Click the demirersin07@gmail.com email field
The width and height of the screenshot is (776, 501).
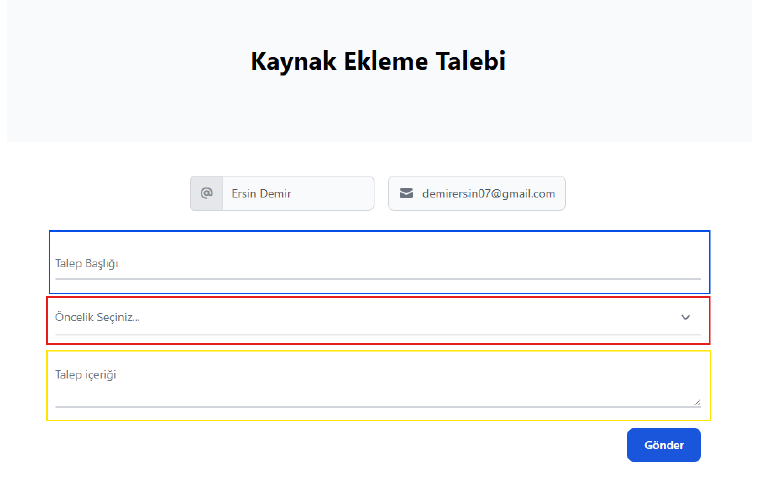click(477, 194)
